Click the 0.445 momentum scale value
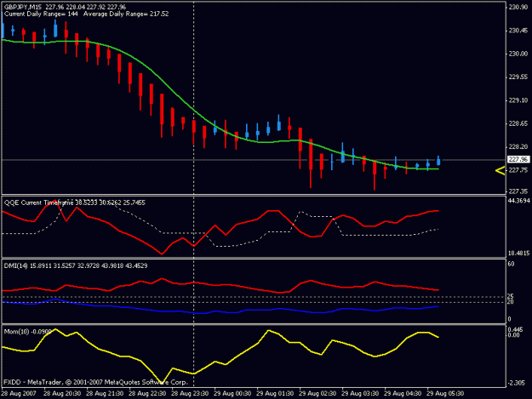This screenshot has height=399, width=532. coord(515,329)
